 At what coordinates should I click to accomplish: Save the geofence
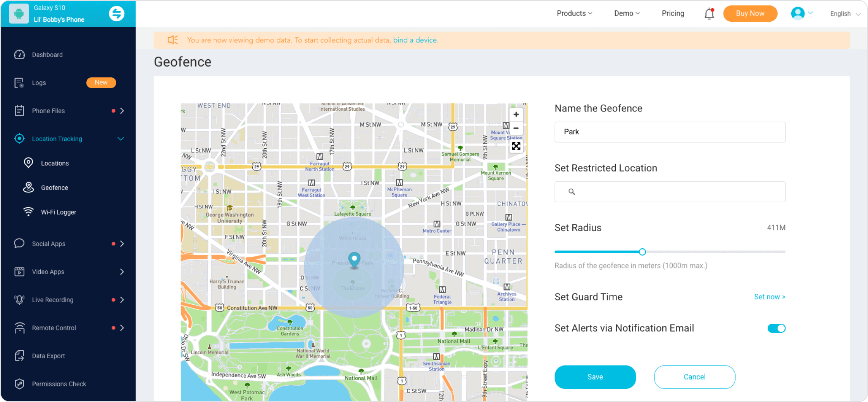[x=595, y=377]
